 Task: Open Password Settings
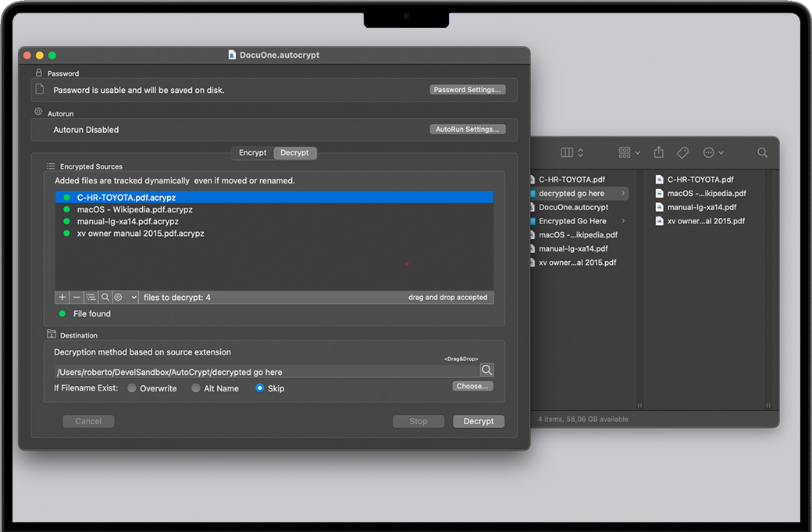coord(467,90)
